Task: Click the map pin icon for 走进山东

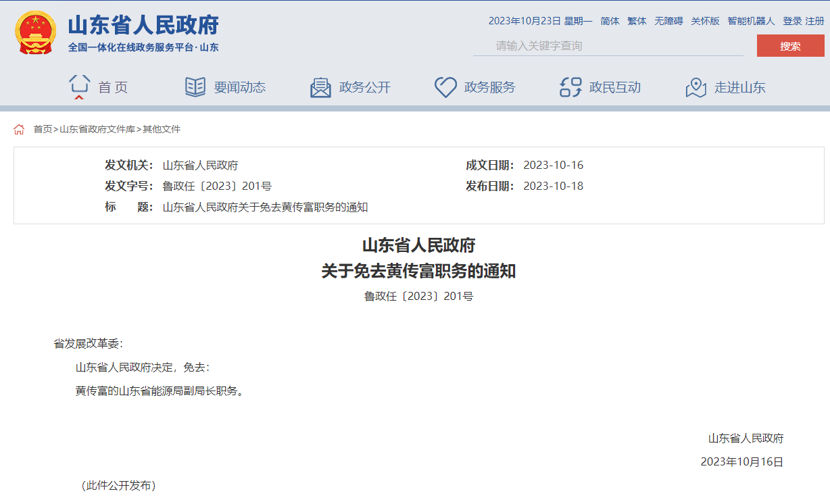Action: pos(695,87)
